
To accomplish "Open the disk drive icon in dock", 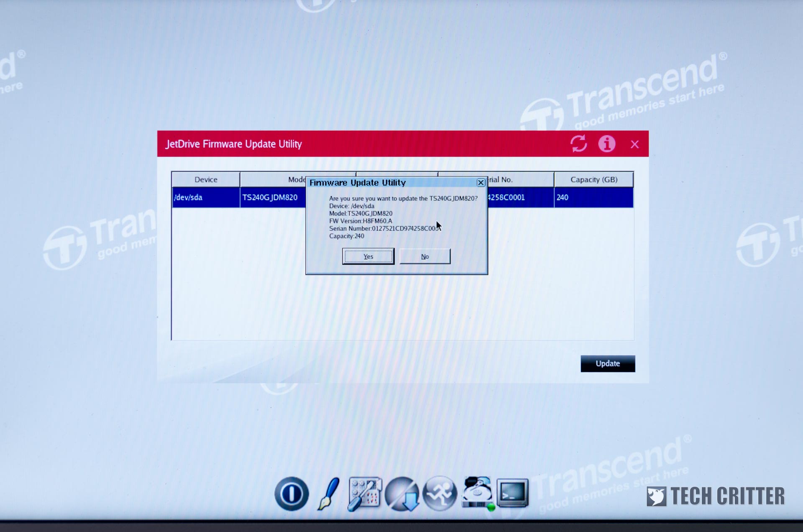I will pos(478,494).
